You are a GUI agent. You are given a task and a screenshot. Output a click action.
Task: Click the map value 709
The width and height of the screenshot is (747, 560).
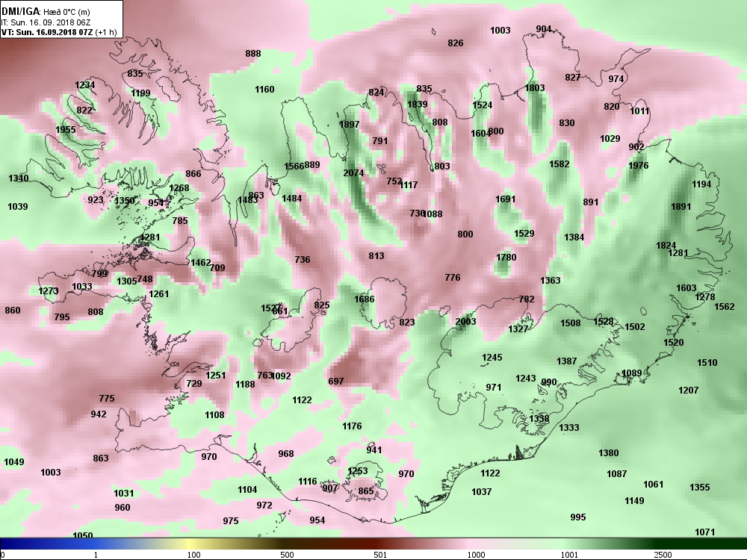pos(217,267)
